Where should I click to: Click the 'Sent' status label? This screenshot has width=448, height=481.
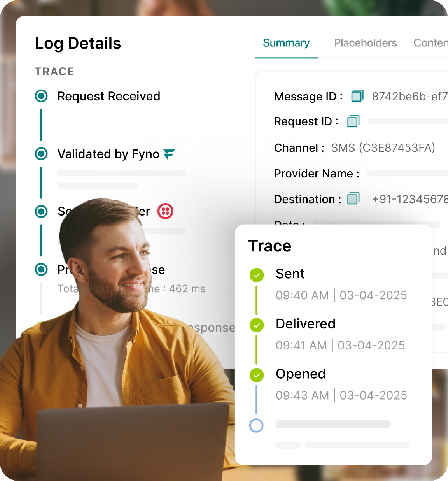pos(290,274)
